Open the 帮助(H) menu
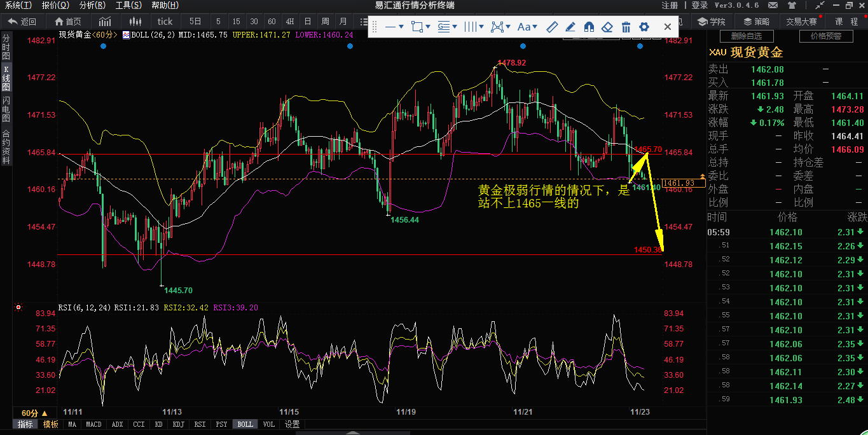 [x=165, y=5]
